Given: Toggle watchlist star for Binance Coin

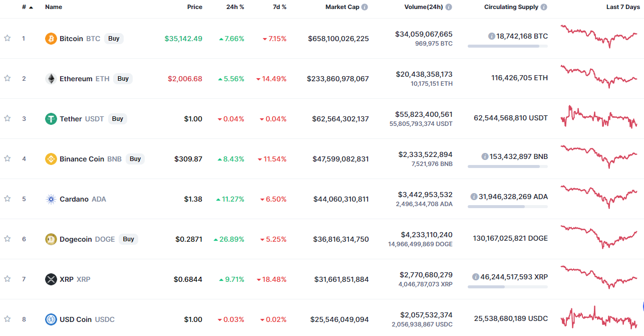Looking at the screenshot, I should tap(8, 158).
